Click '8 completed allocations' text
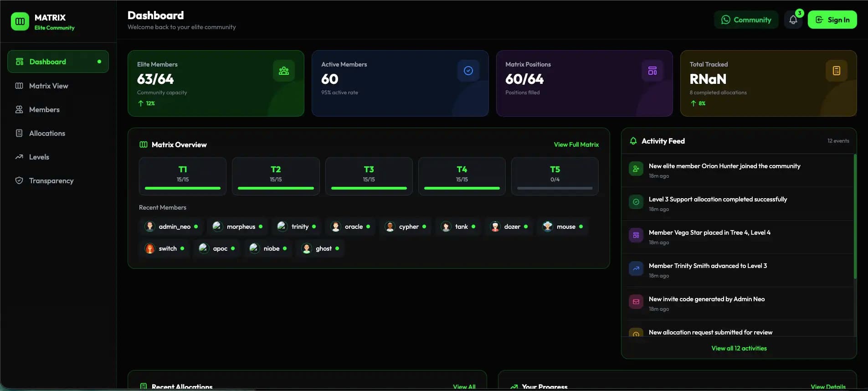 coord(718,93)
